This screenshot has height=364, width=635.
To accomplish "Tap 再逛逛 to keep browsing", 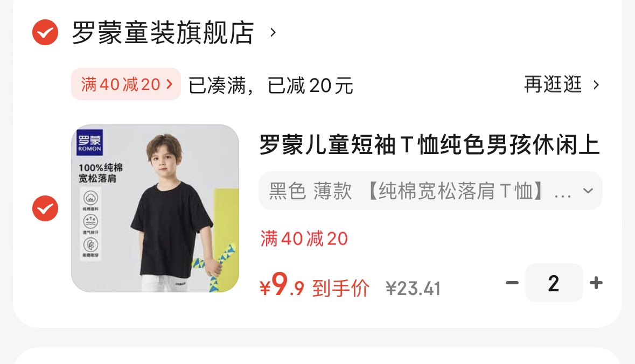I will point(553,85).
